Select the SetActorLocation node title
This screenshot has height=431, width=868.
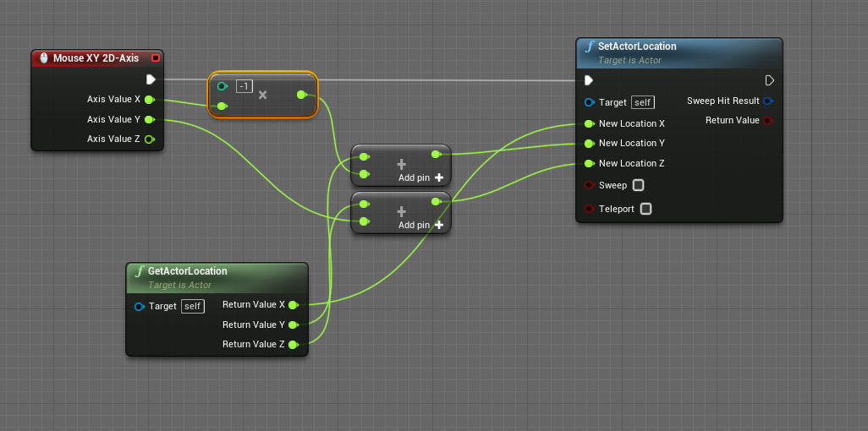(x=637, y=46)
